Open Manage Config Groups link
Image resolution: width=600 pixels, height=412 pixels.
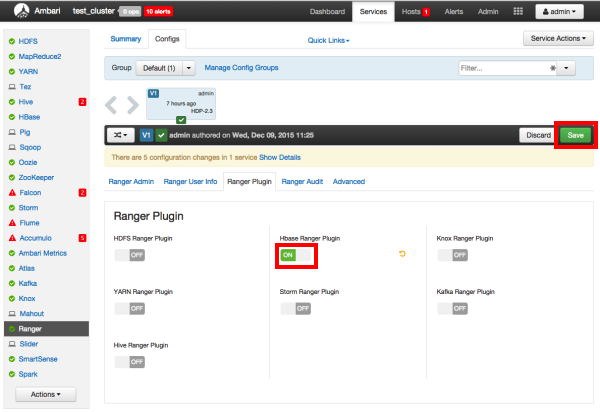click(241, 68)
